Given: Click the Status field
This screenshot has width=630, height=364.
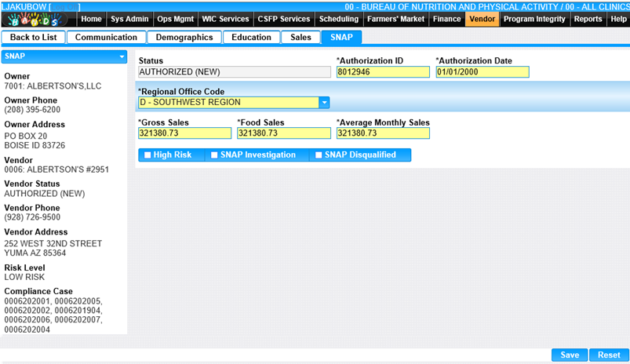Looking at the screenshot, I should click(x=235, y=72).
